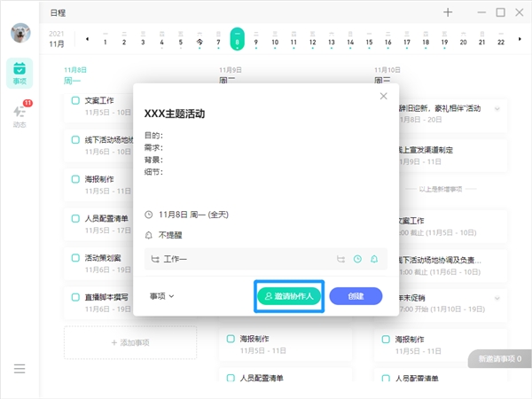Set time with green clock in 工作一 row
This screenshot has width=532, height=399.
click(357, 259)
